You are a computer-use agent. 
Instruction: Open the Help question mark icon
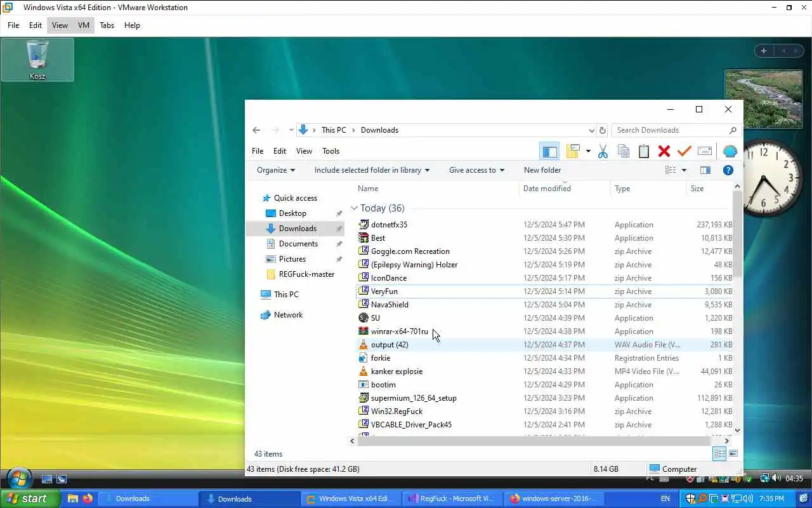coord(728,170)
